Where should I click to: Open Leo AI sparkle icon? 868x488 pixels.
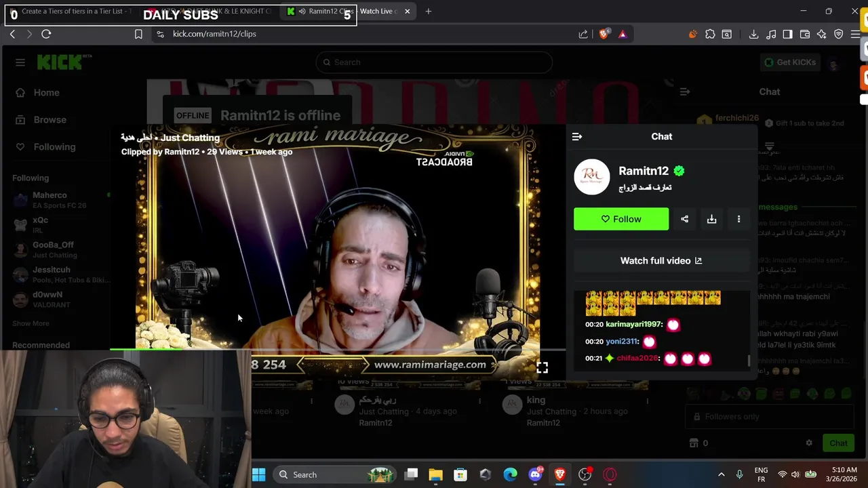[821, 34]
